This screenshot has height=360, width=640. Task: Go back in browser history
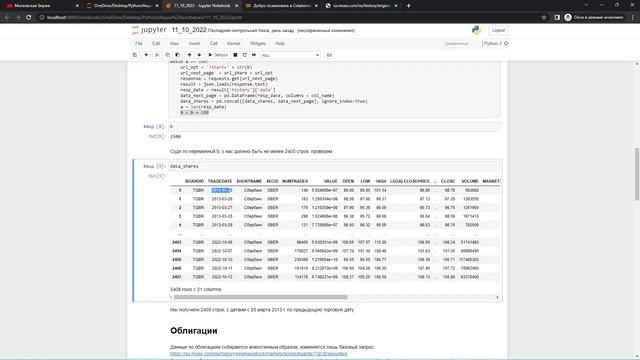[x=7, y=18]
